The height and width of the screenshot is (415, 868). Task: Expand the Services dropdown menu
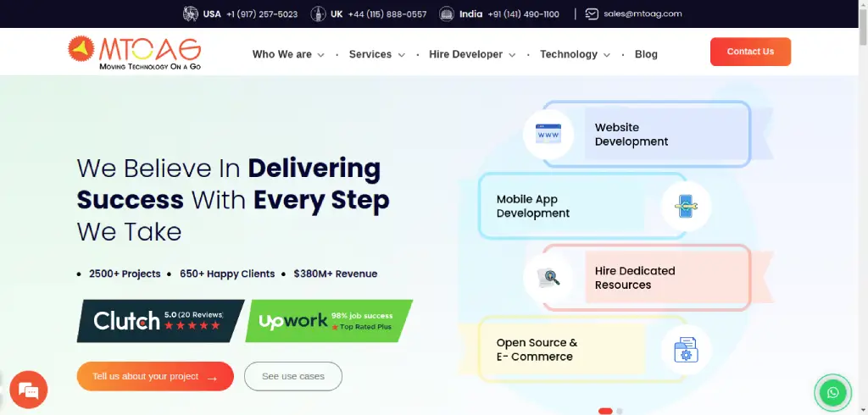click(376, 54)
